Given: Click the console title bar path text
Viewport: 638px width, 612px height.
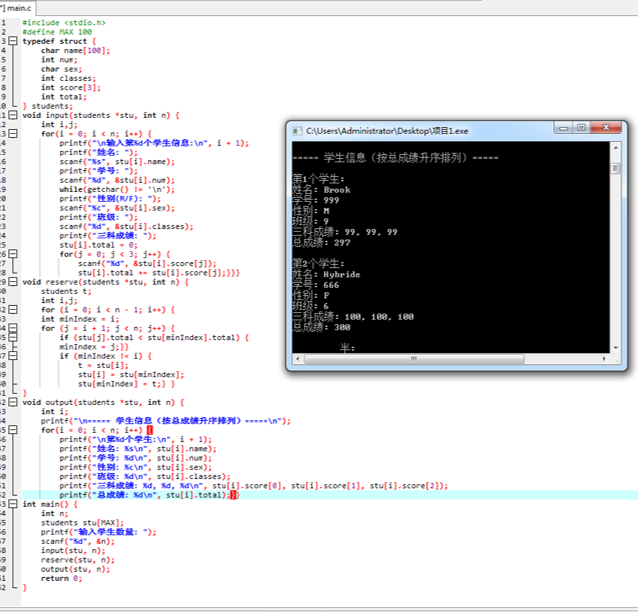Looking at the screenshot, I should [387, 131].
